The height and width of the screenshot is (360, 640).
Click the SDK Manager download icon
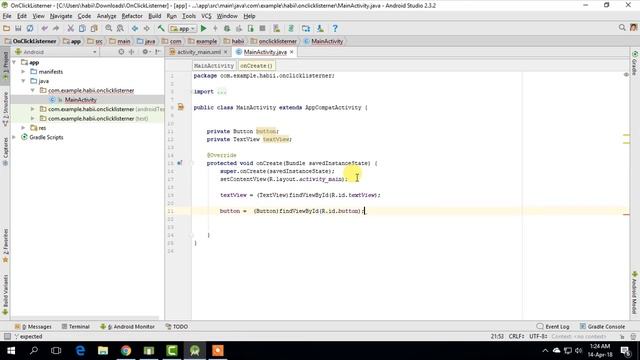[x=320, y=29]
